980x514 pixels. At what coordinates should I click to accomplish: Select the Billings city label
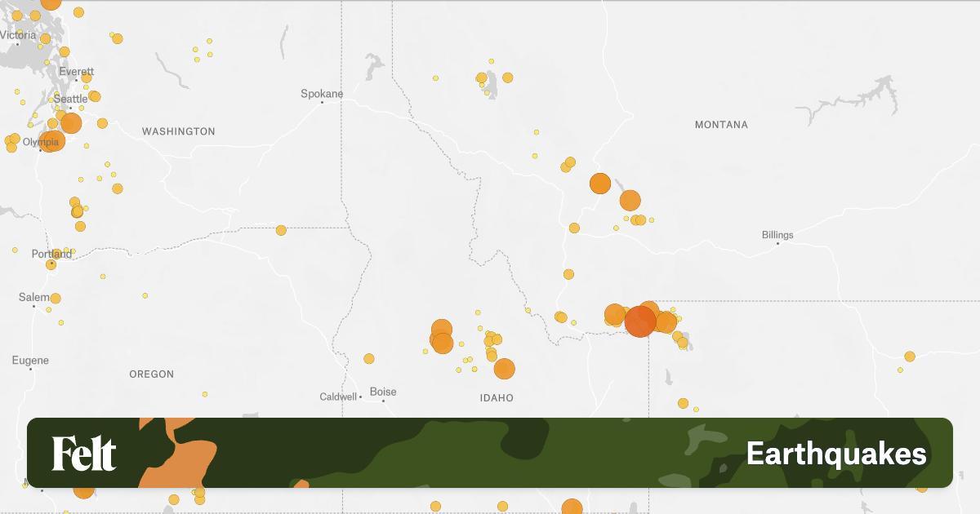[x=777, y=235]
